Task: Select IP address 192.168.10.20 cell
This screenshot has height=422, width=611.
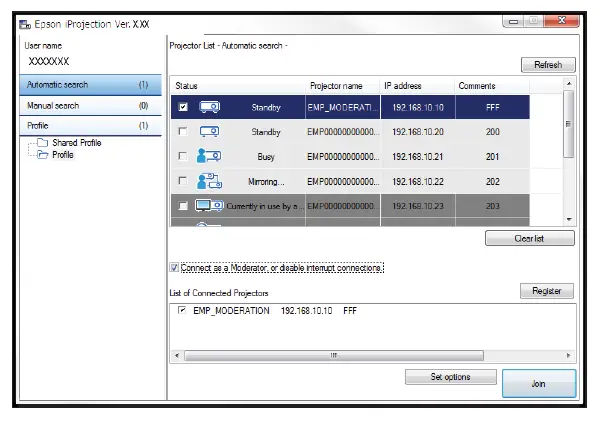Action: [x=418, y=132]
